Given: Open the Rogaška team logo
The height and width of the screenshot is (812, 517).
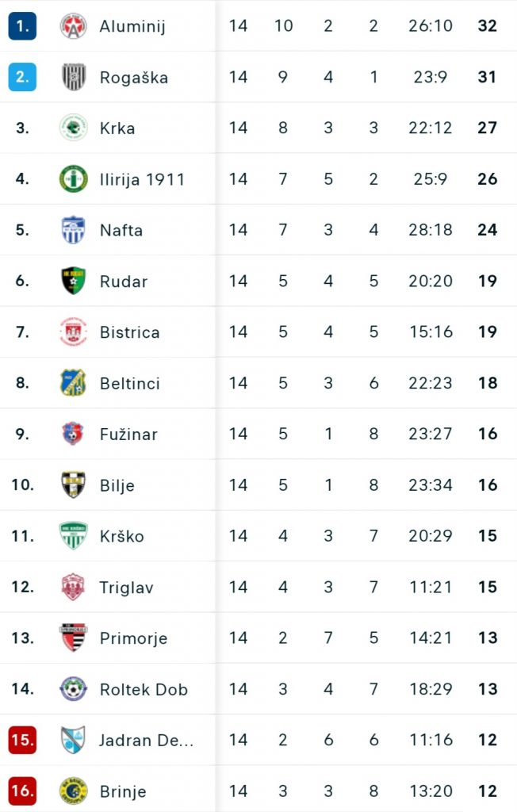Looking at the screenshot, I should coord(73,77).
